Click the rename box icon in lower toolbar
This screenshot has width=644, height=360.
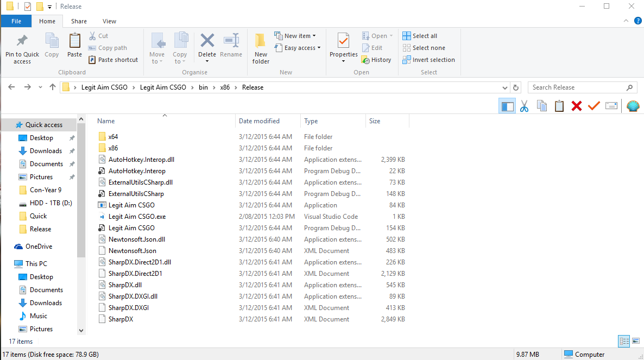pyautogui.click(x=611, y=106)
